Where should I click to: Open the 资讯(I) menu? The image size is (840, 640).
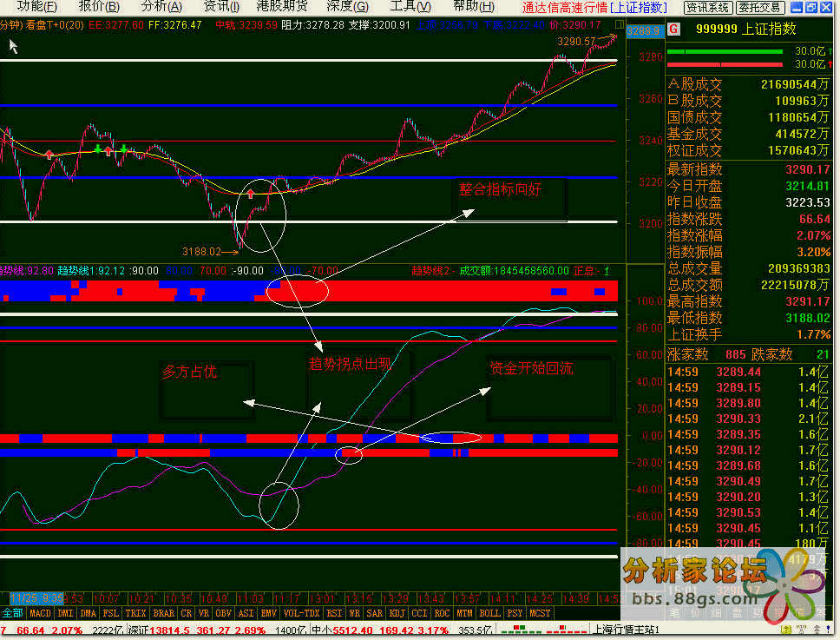click(221, 6)
